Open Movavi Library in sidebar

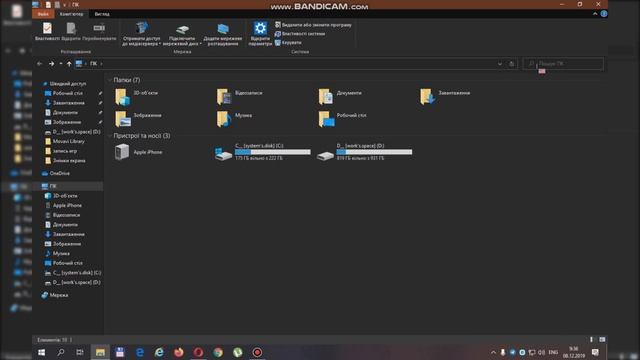65,141
